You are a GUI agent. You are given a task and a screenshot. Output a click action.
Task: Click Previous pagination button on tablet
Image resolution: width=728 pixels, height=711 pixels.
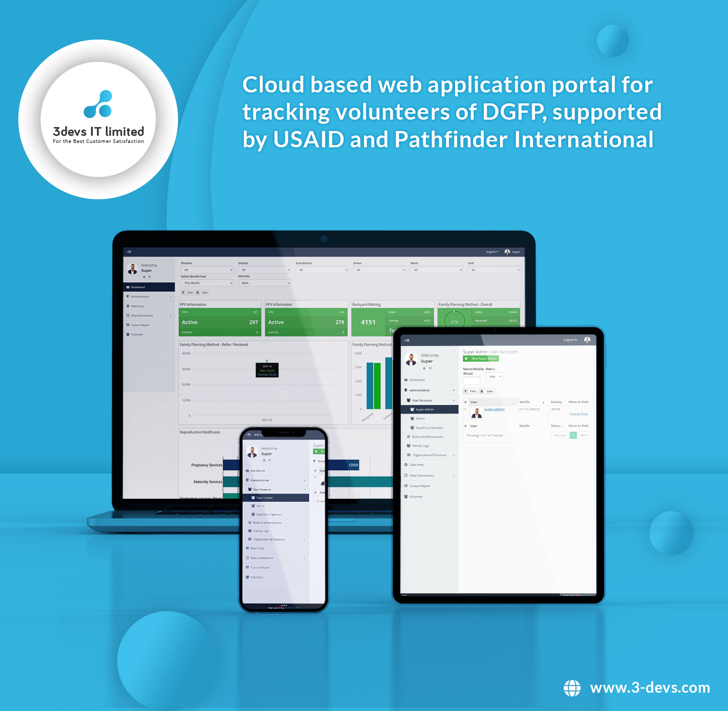pyautogui.click(x=560, y=435)
